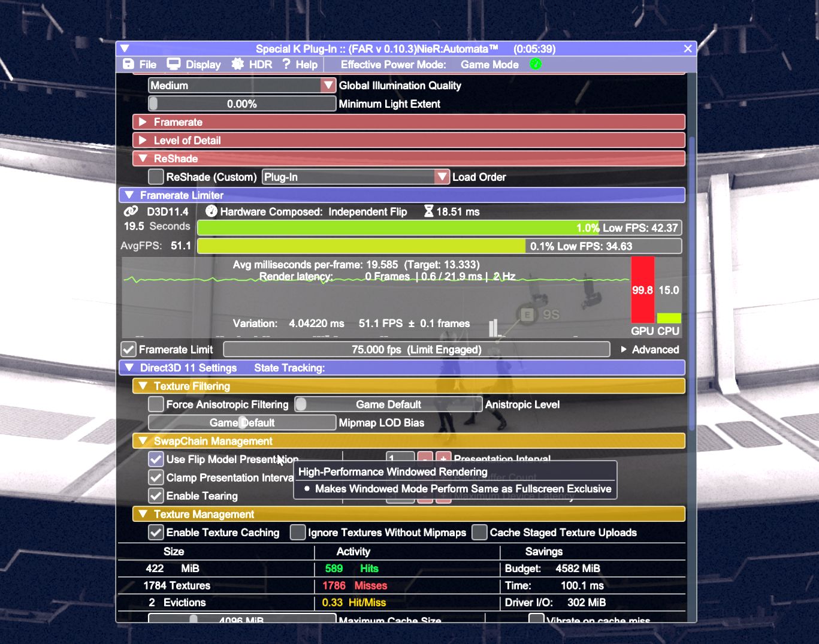This screenshot has height=644, width=819.
Task: Click the green power mode indicator icon
Action: [536, 64]
